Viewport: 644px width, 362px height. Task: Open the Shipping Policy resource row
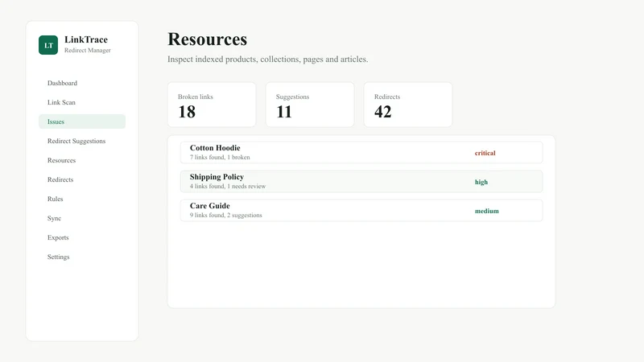(361, 182)
